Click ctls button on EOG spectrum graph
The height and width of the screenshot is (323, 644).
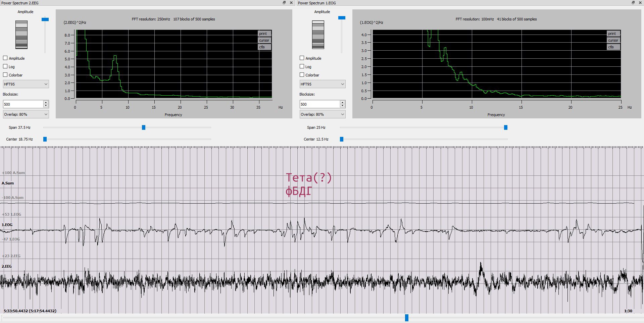coord(613,47)
